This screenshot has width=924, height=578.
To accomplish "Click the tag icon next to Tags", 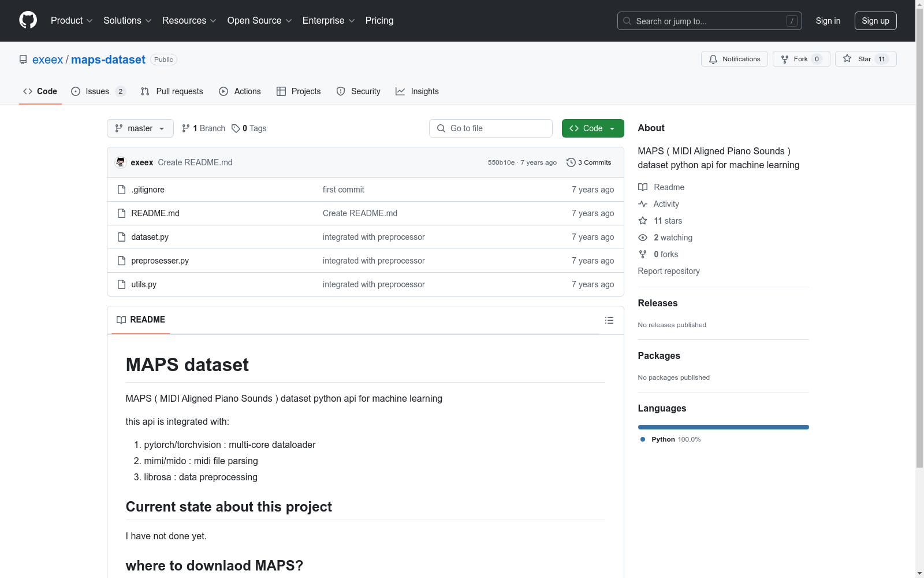I will (x=236, y=128).
